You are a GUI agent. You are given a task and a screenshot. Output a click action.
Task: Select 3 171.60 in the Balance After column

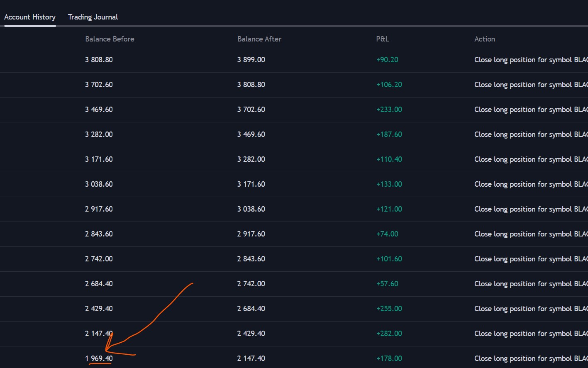pos(251,184)
